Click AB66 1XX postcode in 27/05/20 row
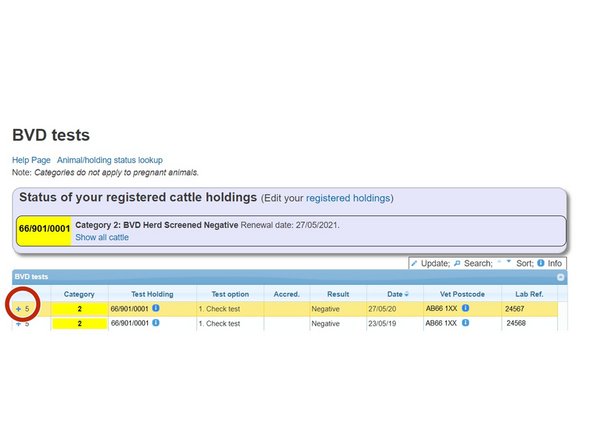This screenshot has height=444, width=592. (441, 308)
